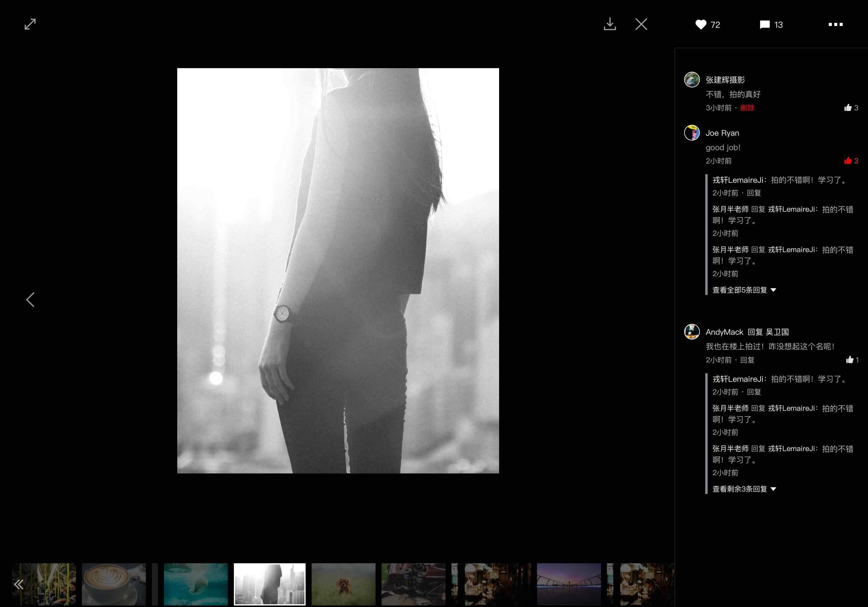Select the cameras on desk thumbnail
This screenshot has width=868, height=607.
pos(413,584)
